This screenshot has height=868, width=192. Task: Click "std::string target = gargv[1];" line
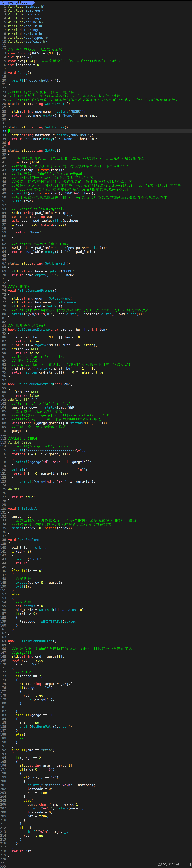point(49,684)
